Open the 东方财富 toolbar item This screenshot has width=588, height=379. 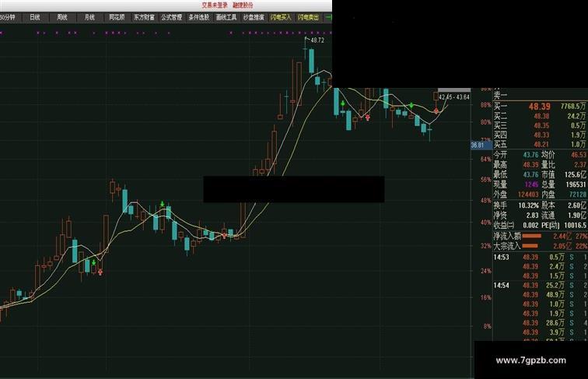[145, 17]
